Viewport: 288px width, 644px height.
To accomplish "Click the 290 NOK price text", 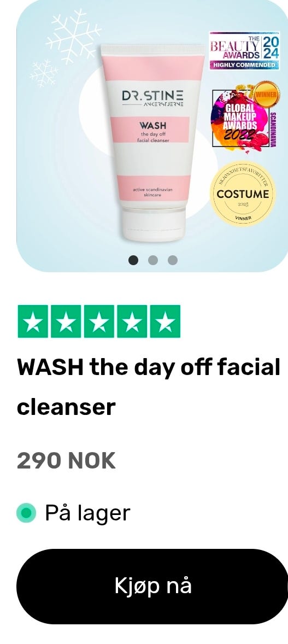I will pyautogui.click(x=66, y=460).
